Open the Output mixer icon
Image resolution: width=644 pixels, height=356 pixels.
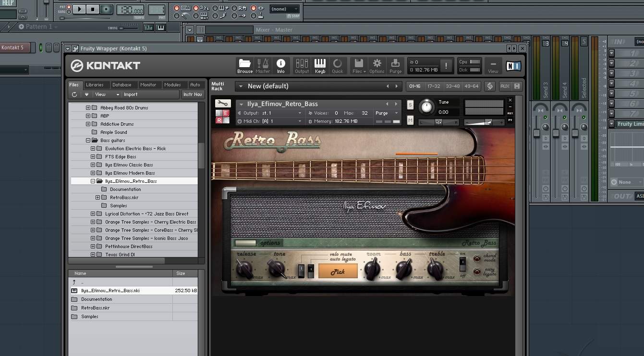pos(302,66)
